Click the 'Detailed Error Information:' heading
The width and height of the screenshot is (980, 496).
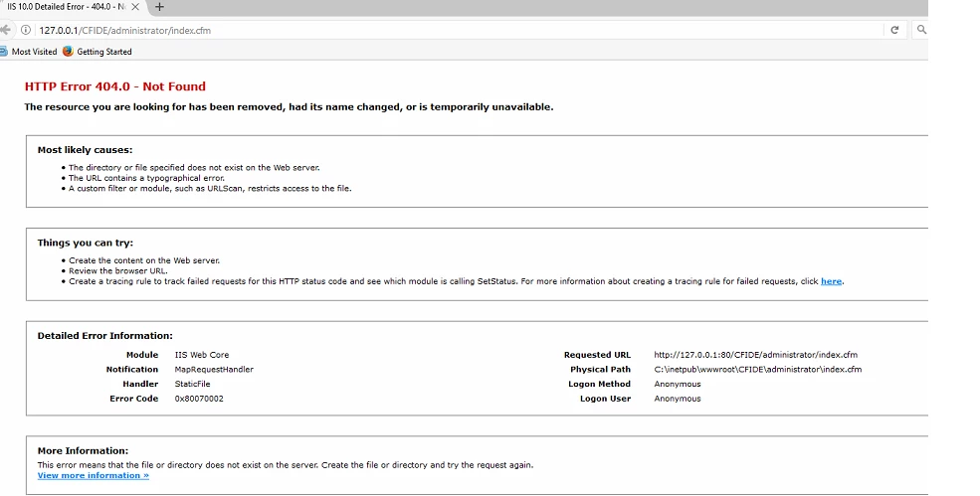tap(105, 335)
